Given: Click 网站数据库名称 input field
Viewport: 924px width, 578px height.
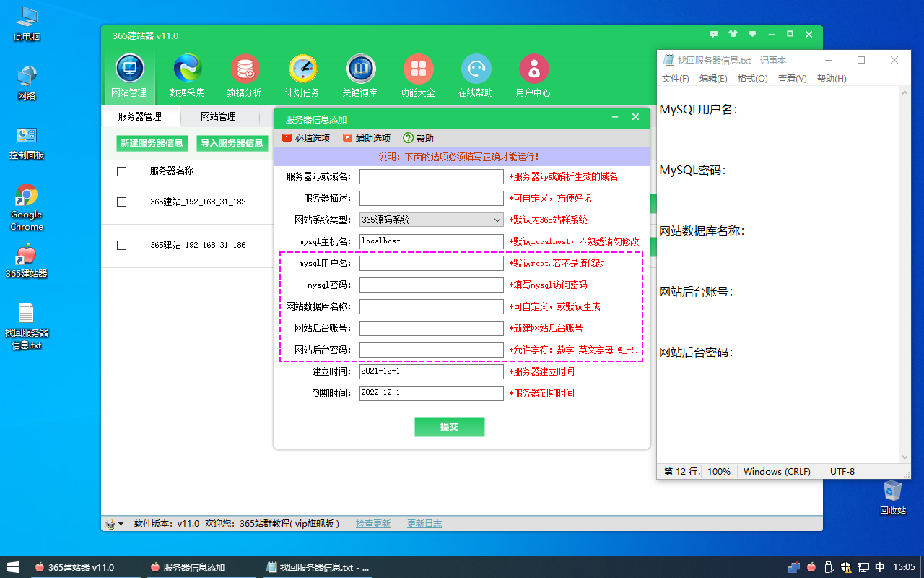Looking at the screenshot, I should (431, 306).
